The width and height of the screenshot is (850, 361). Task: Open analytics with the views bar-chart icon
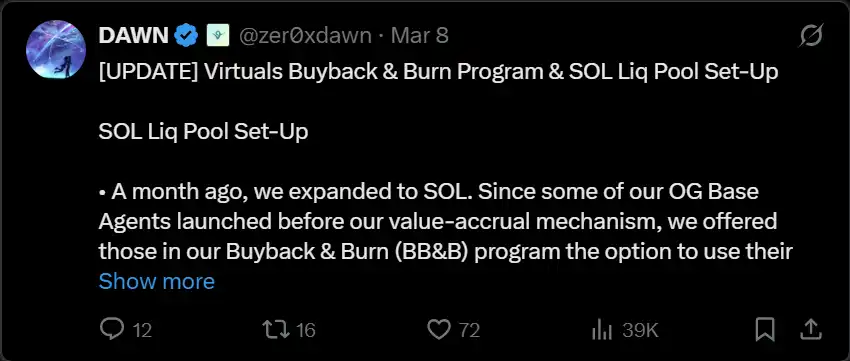pos(602,330)
